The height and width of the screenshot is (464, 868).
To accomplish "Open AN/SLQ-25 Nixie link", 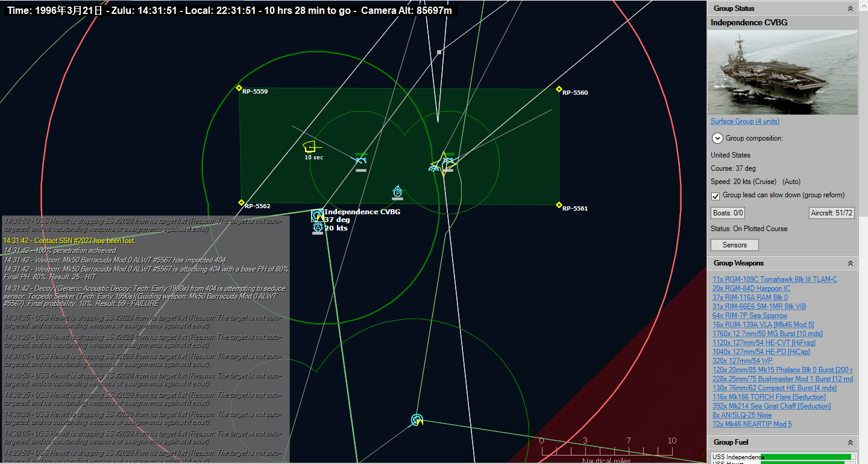I will point(742,415).
